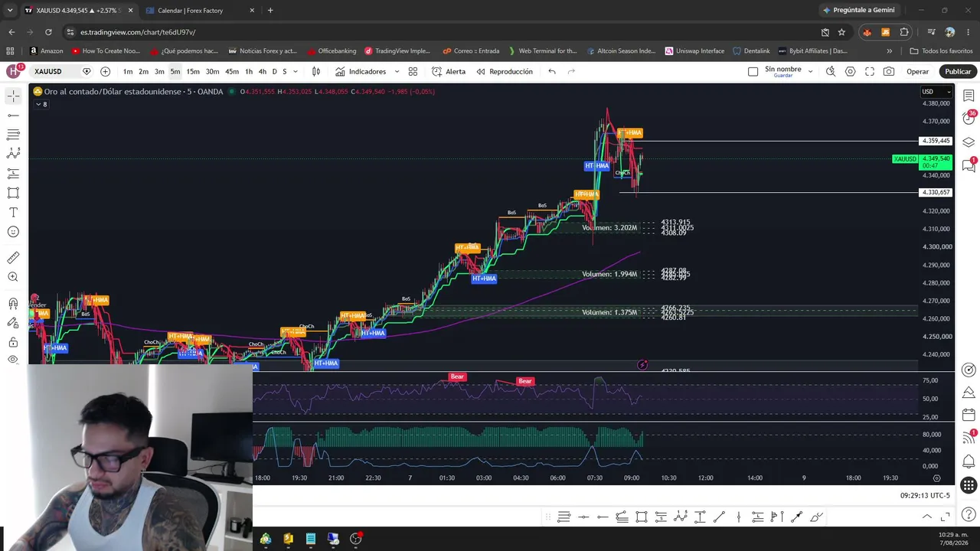Switch to the 15m timeframe
This screenshot has height=551, width=980.
click(193, 71)
